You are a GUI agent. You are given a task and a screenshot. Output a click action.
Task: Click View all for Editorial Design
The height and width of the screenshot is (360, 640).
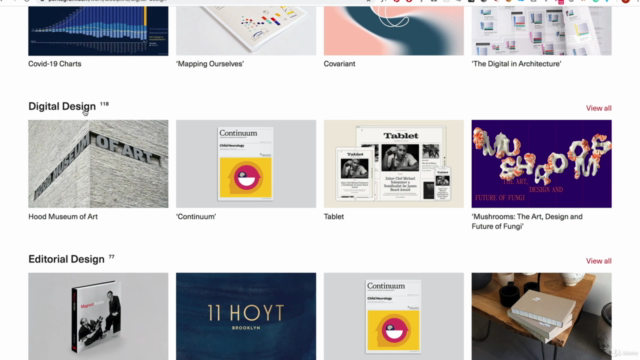click(x=598, y=261)
